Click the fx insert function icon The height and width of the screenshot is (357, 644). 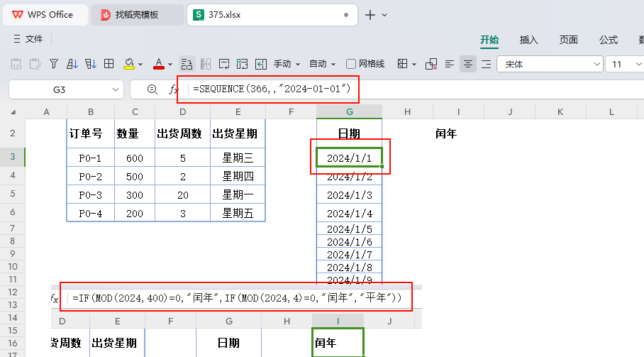click(x=173, y=89)
